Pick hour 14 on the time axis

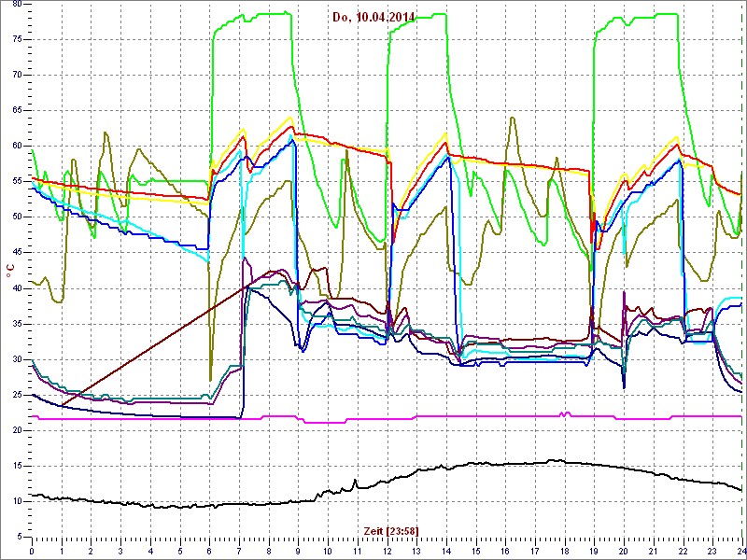[446, 552]
